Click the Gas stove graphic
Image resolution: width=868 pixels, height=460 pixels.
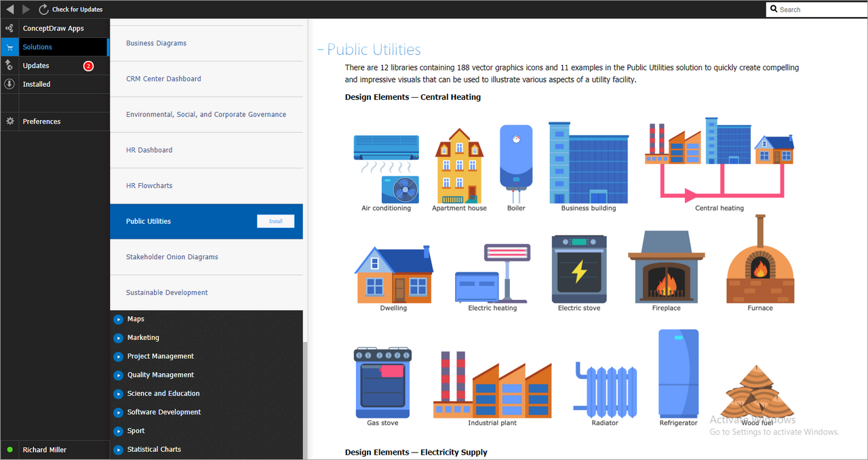383,383
